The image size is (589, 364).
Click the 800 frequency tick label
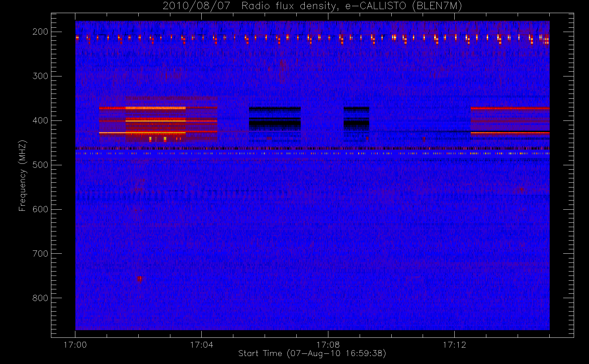pyautogui.click(x=40, y=298)
